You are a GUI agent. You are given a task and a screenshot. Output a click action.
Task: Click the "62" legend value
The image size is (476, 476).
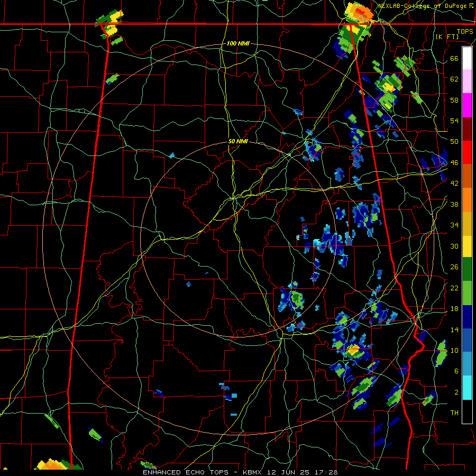tap(454, 79)
